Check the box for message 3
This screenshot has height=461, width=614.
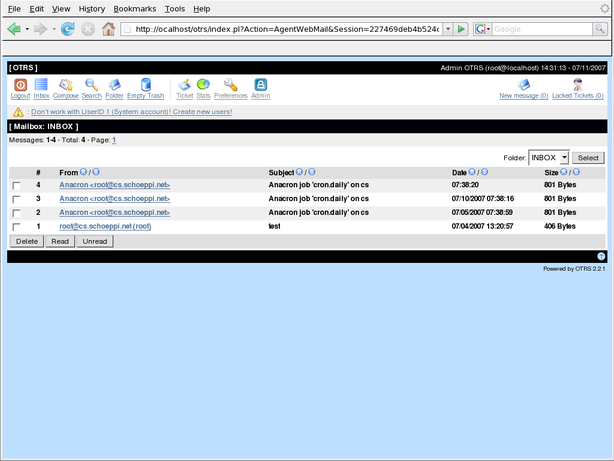16,199
